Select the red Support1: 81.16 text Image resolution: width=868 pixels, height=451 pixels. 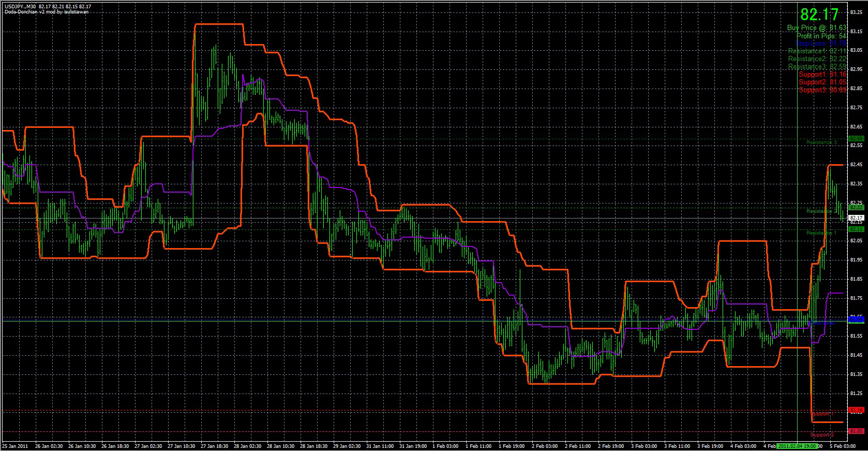(822, 75)
